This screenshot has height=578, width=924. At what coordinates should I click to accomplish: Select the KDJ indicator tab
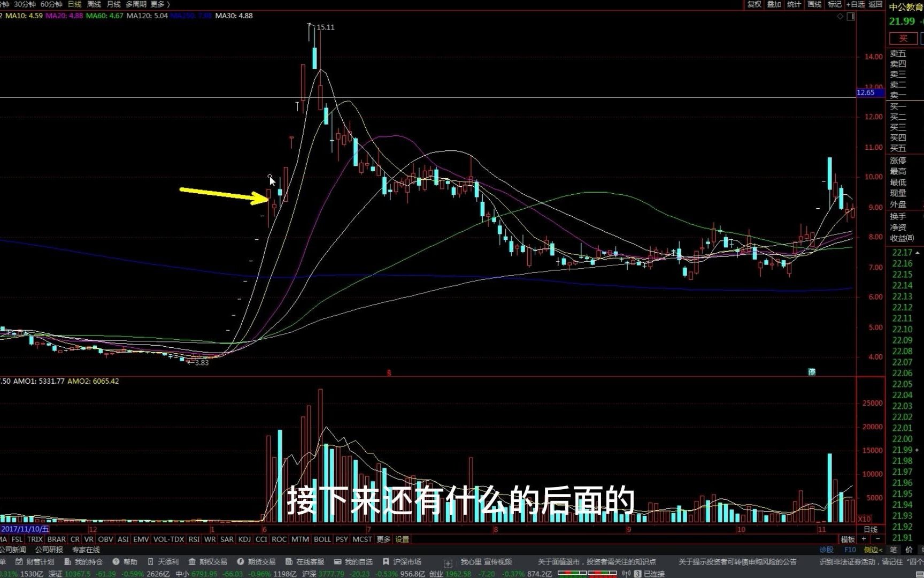coord(244,539)
